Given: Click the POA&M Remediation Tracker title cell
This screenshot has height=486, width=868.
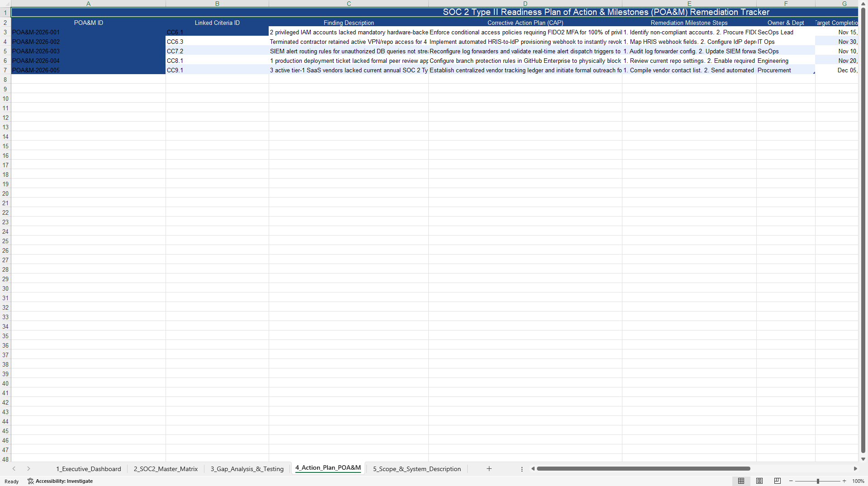Looking at the screenshot, I should [x=434, y=12].
